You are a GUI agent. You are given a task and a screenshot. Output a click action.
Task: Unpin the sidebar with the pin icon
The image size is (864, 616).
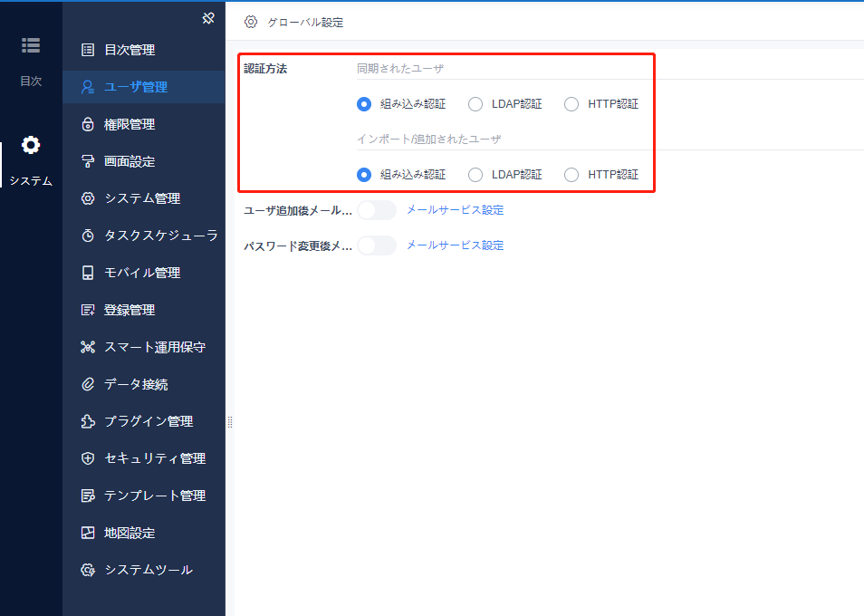(x=208, y=18)
